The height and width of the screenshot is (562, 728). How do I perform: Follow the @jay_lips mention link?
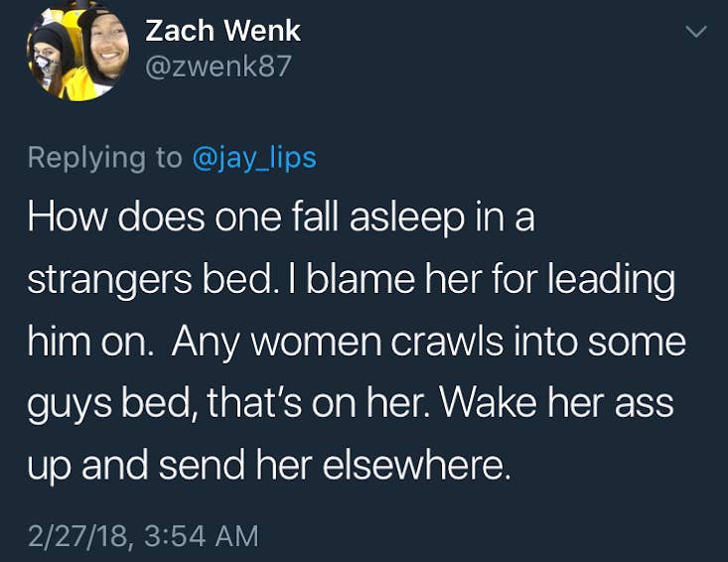(252, 157)
